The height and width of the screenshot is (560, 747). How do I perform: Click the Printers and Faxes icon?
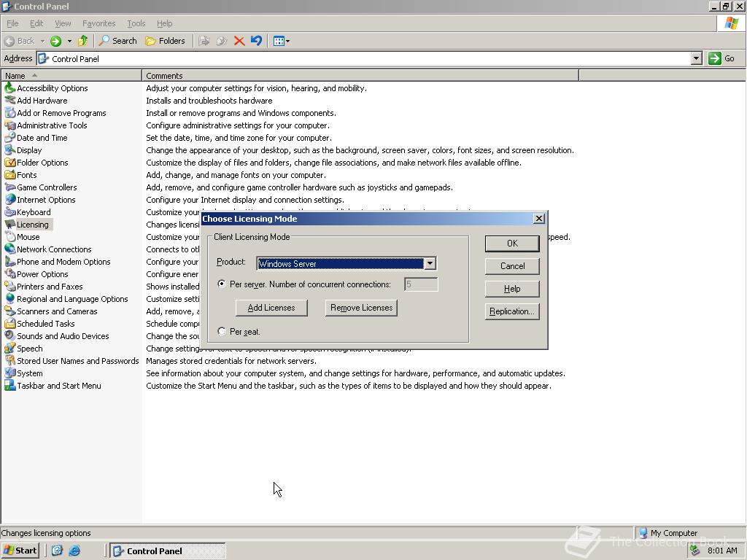click(9, 286)
